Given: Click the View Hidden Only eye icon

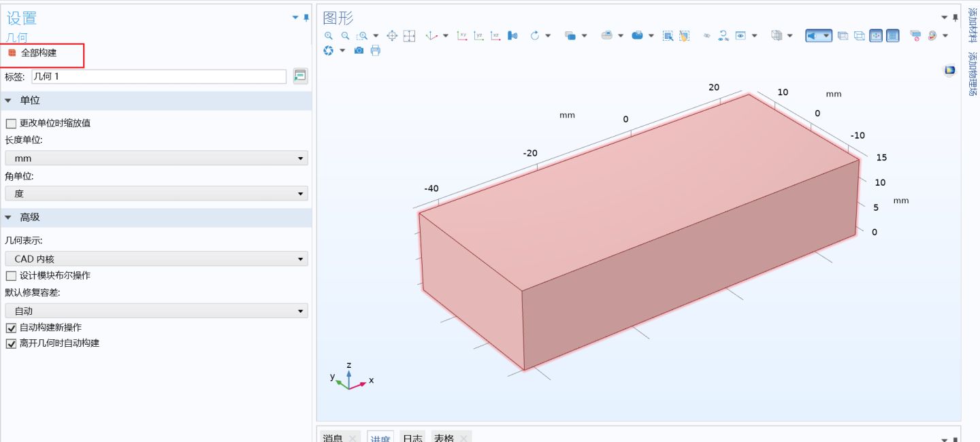Looking at the screenshot, I should 740,35.
